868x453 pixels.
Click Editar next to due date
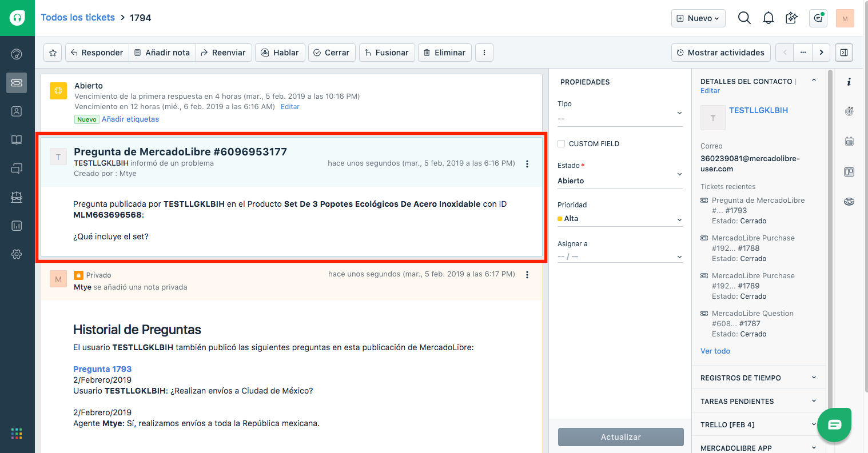[x=290, y=107]
